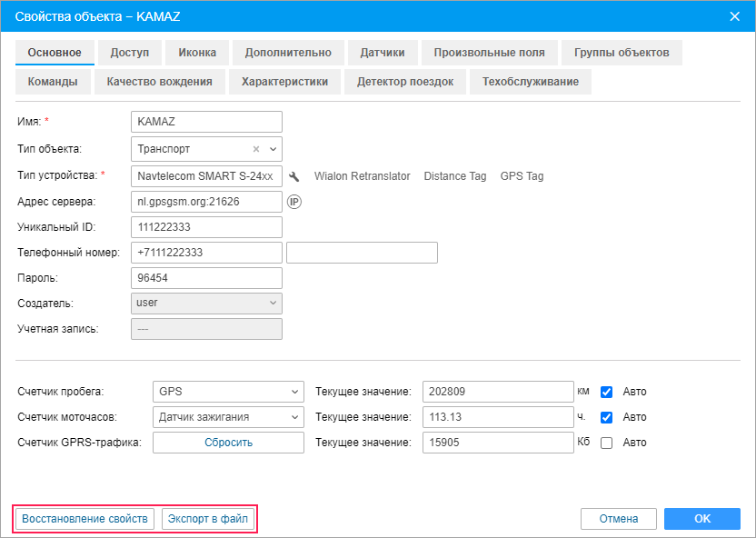756x538 pixels.
Task: Select the Произвольные поля tab
Action: coord(490,53)
